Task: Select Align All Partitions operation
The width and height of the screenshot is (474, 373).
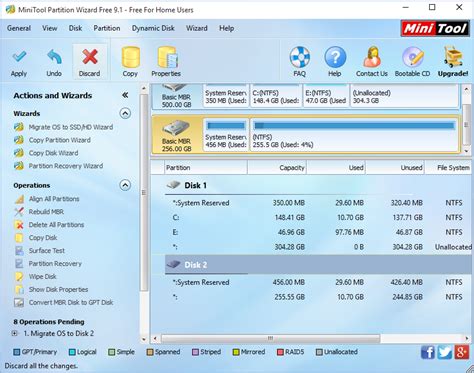Action: pyautogui.click(x=54, y=199)
